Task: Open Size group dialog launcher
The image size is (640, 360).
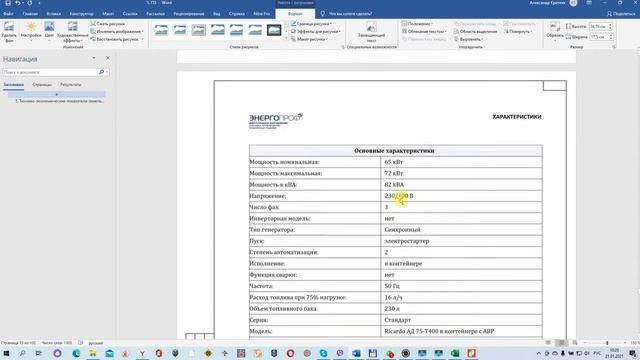Action: [x=613, y=47]
